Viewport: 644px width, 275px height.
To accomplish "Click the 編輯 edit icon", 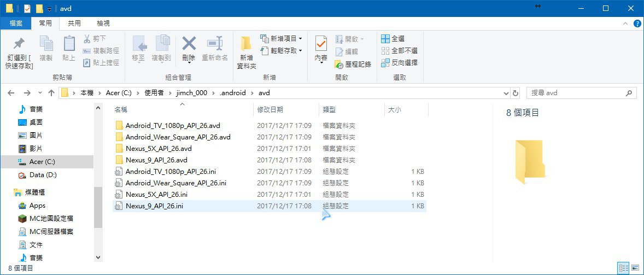I will point(339,52).
